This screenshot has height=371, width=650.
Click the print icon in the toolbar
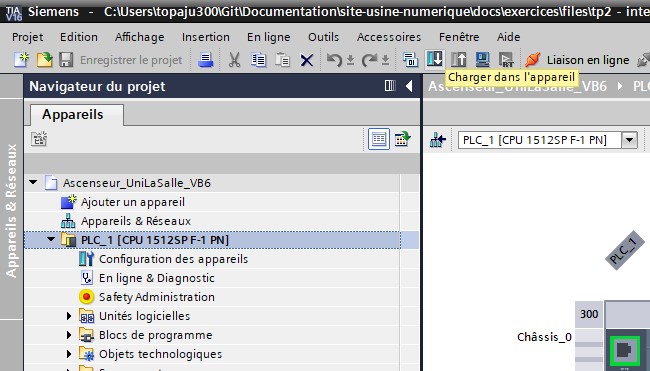[205, 60]
